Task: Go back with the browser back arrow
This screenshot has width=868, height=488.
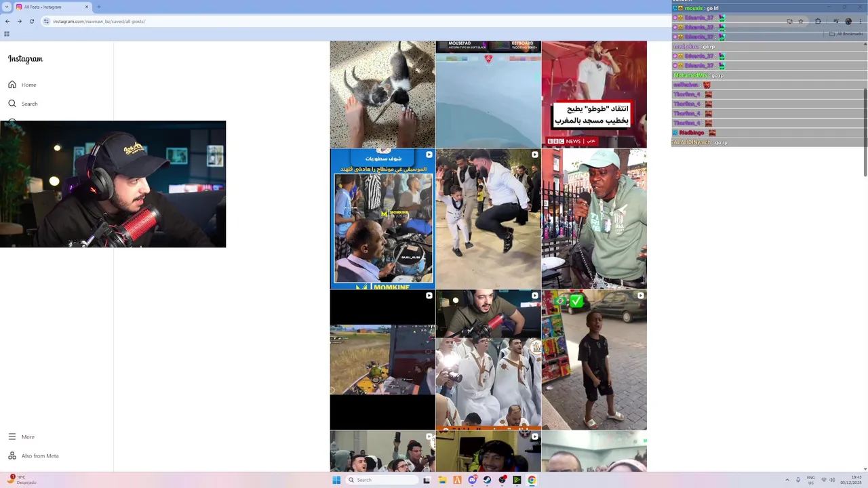Action: click(x=7, y=21)
